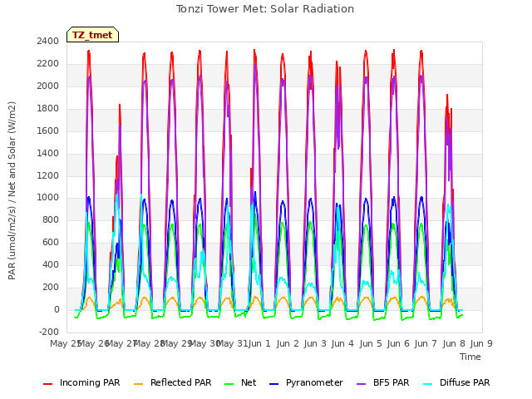Click the chart title Tonzi Tower Met: Solar Radiation

click(265, 9)
